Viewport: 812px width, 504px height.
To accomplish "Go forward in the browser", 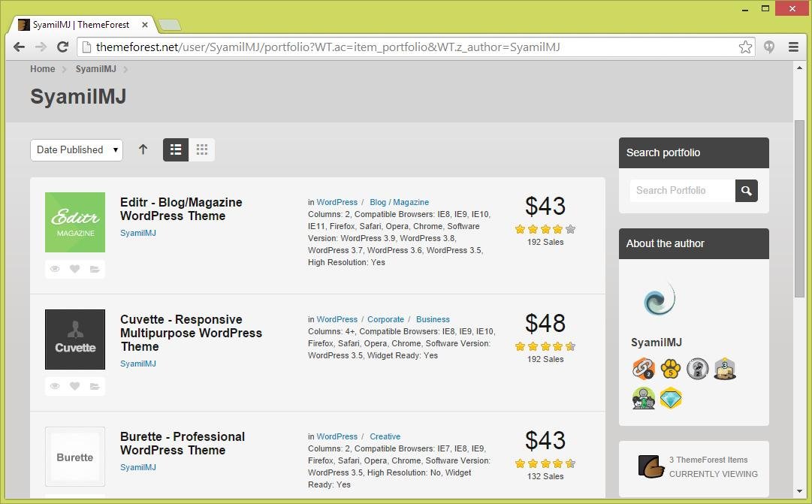I will [41, 47].
